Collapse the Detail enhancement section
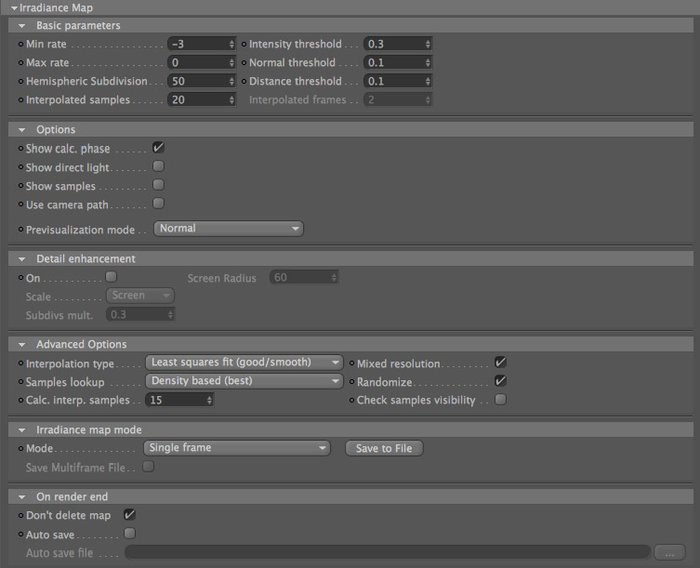The height and width of the screenshot is (568, 700). pos(22,259)
